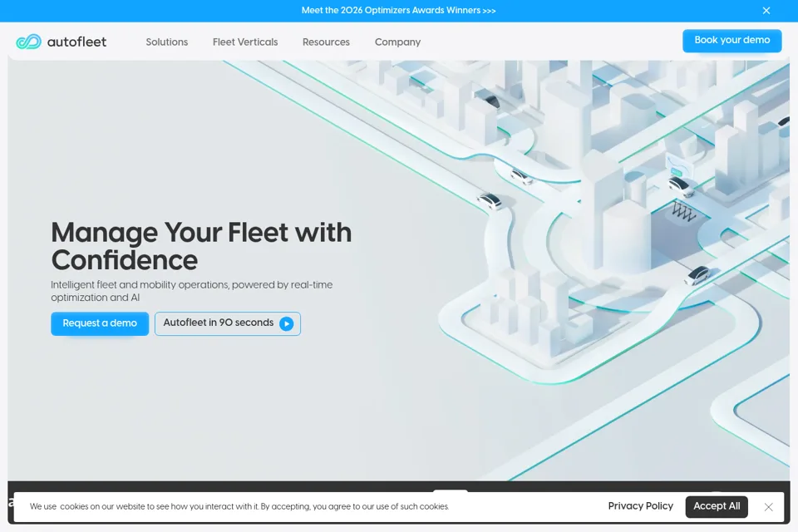Open the Resources menu
The width and height of the screenshot is (798, 532).
[326, 42]
